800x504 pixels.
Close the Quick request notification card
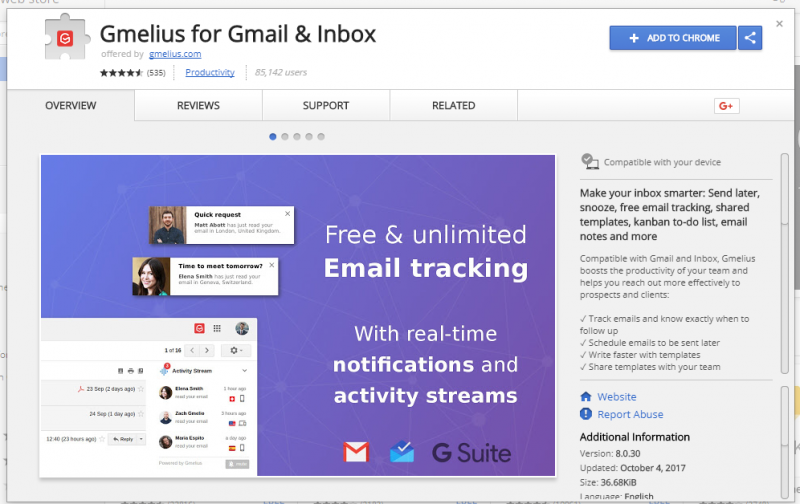point(287,214)
